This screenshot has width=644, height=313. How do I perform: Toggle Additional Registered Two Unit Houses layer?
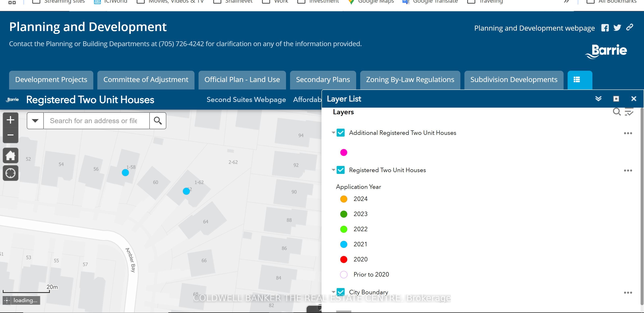point(340,133)
